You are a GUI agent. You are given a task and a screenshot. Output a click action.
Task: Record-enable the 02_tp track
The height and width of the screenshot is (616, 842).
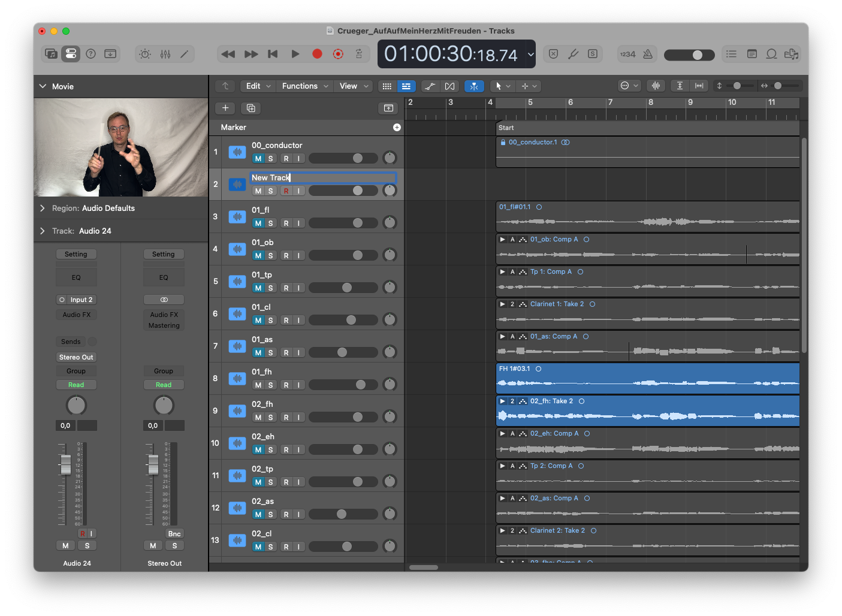pos(286,482)
